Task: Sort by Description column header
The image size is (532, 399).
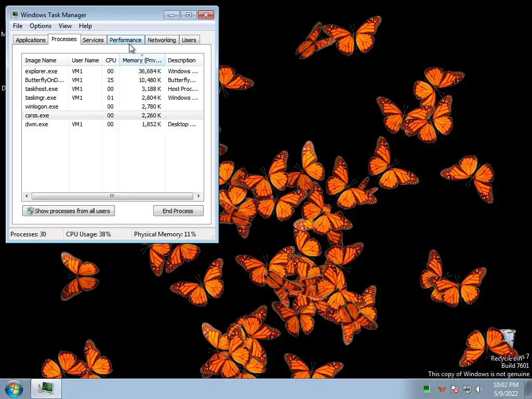Action: (184, 60)
